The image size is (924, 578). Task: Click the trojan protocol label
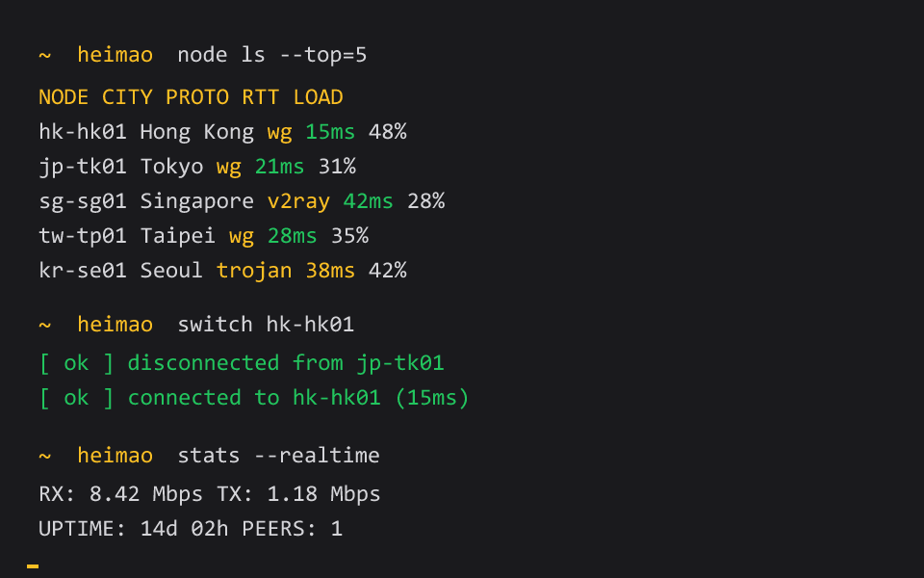254,271
